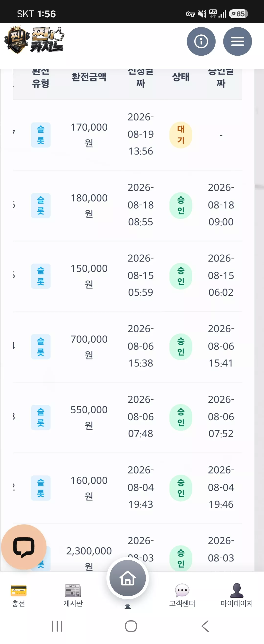Open 마이페이지 profile tab
This screenshot has height=644, width=264.
236,595
